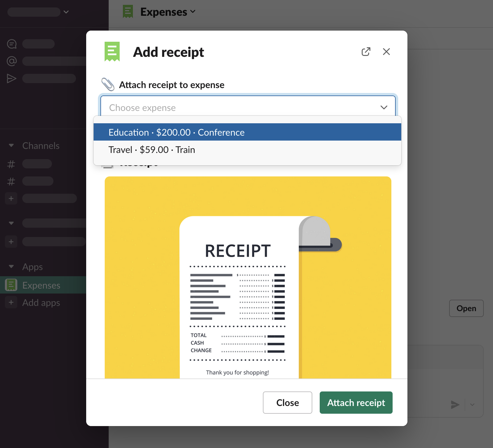
Task: Collapse the Channels section
Action: [x=11, y=146]
